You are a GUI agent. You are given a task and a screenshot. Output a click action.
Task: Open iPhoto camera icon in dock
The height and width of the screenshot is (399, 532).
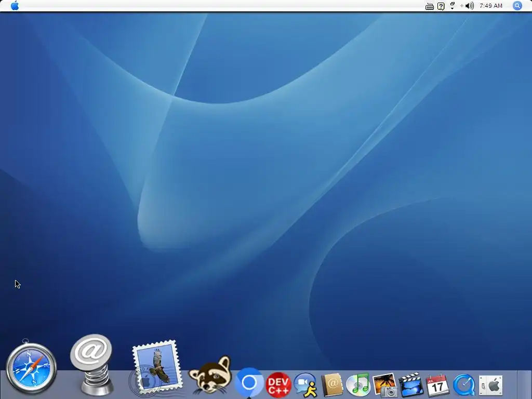coord(385,385)
